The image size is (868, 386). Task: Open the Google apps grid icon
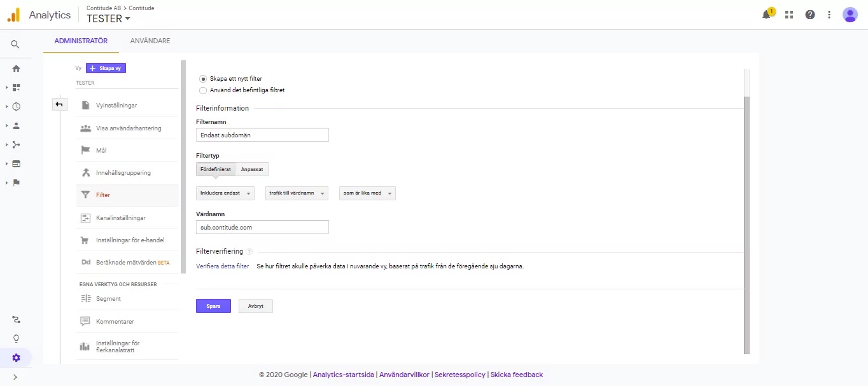789,15
